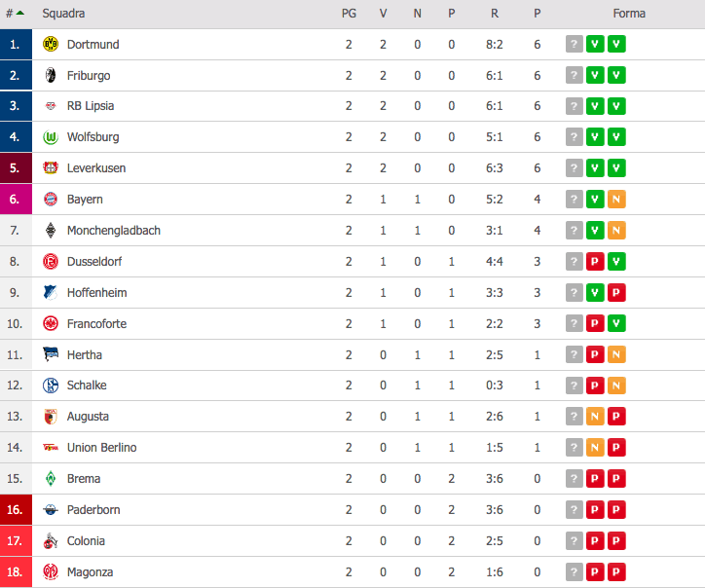705x588 pixels.
Task: Click the Leverkusen crest icon
Action: 51,168
